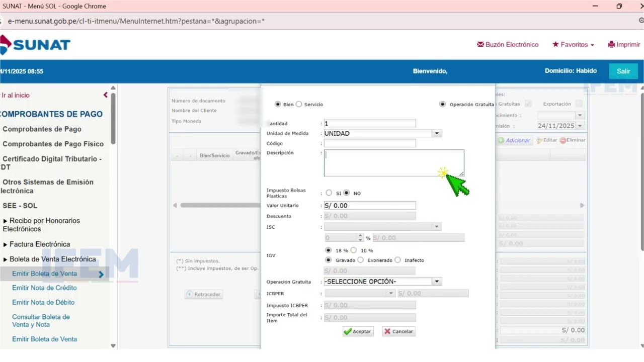Click Ir al inicio link
Viewport: 644px width, 362px height.
click(x=16, y=95)
